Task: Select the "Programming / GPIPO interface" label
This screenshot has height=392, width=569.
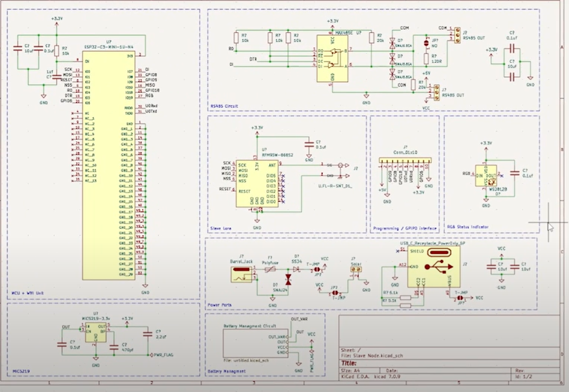Action: point(404,229)
